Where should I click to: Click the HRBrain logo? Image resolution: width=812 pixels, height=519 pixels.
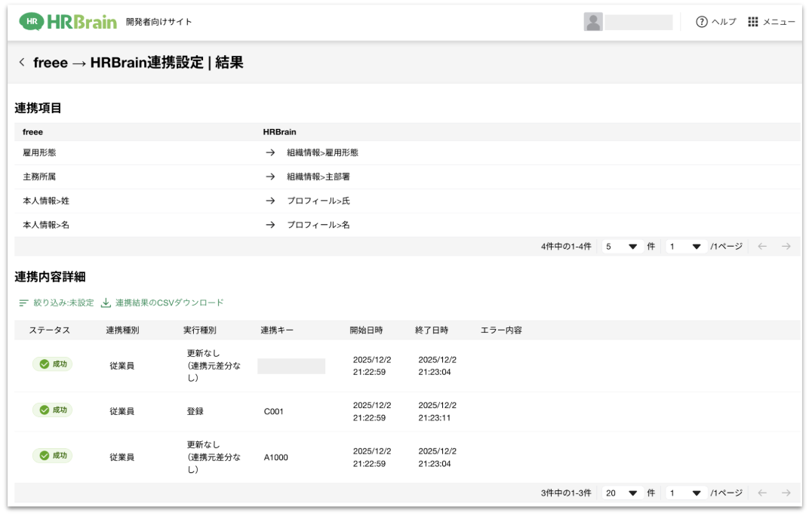tap(68, 22)
